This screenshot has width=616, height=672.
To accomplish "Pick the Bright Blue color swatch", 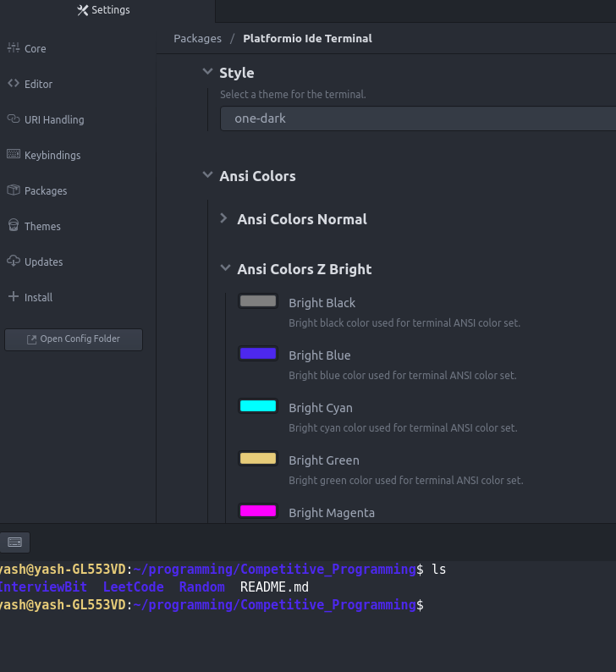I will point(258,354).
